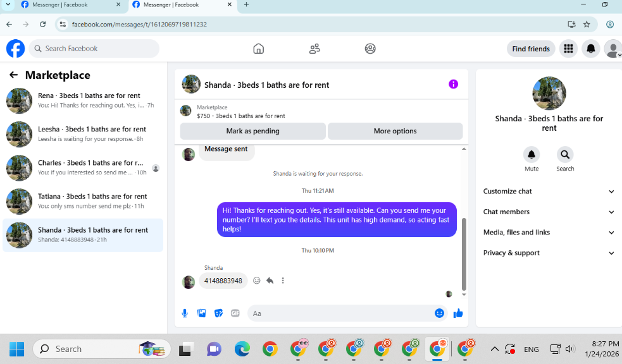The image size is (622, 364).
Task: View site information icon in address bar
Action: click(63, 24)
